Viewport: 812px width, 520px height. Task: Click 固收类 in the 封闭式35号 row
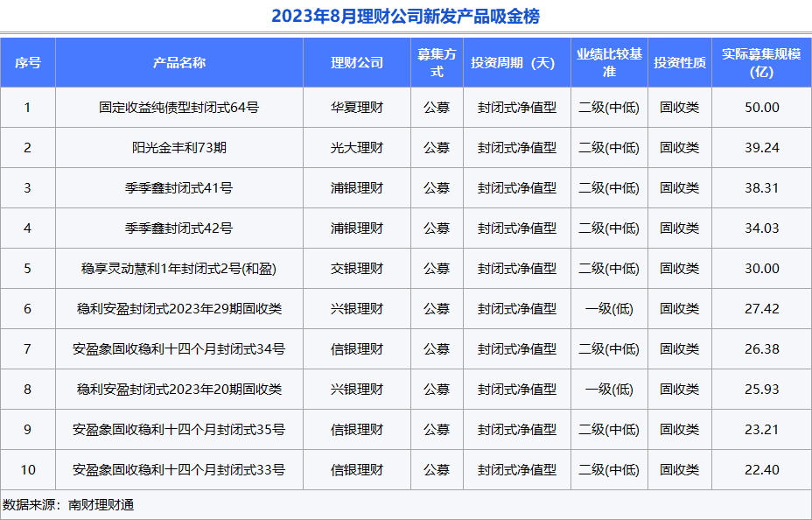click(679, 429)
